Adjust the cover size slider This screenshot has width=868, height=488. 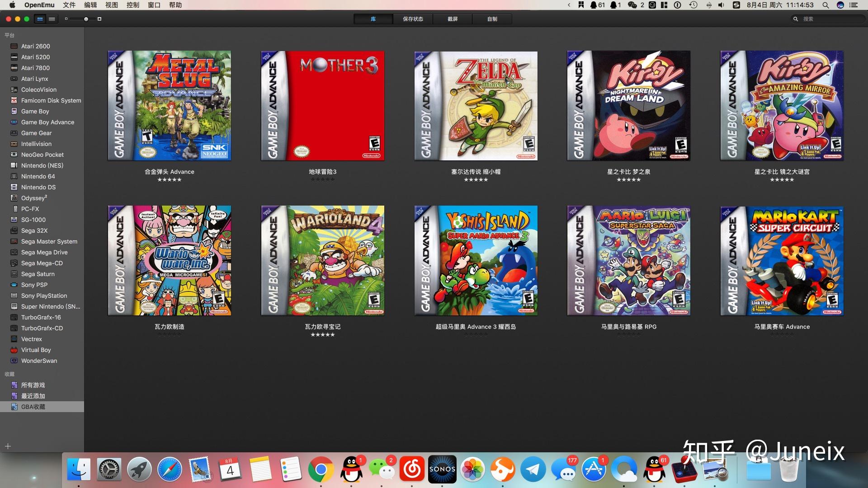(x=86, y=19)
